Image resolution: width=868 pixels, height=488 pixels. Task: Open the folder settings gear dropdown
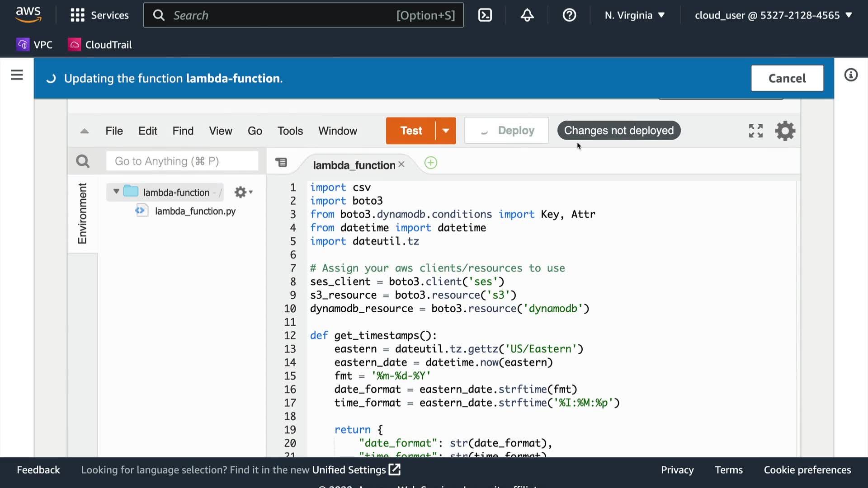coord(243,192)
